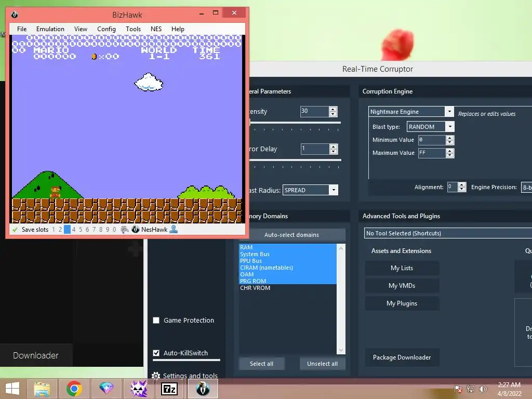Open the Config menu in BizHawk
Viewport: 532px width, 399px height.
[x=107, y=29]
